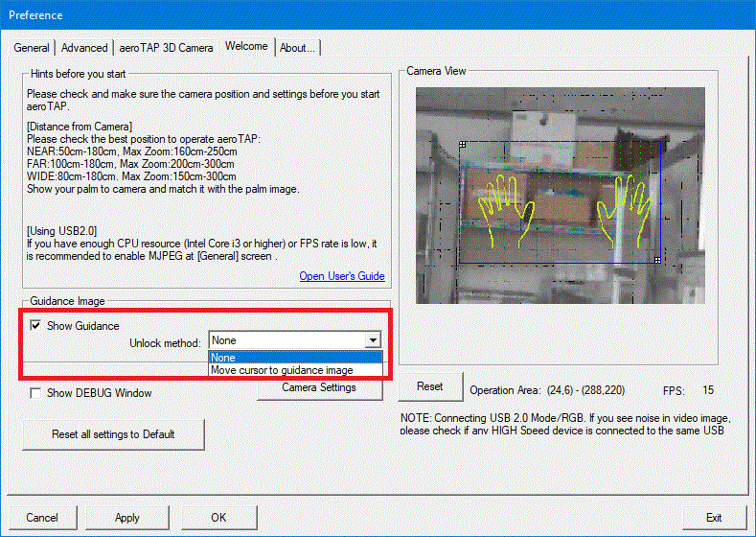The height and width of the screenshot is (537, 756).
Task: Click the FAR:100cm-180cm hint line
Action: 130,164
